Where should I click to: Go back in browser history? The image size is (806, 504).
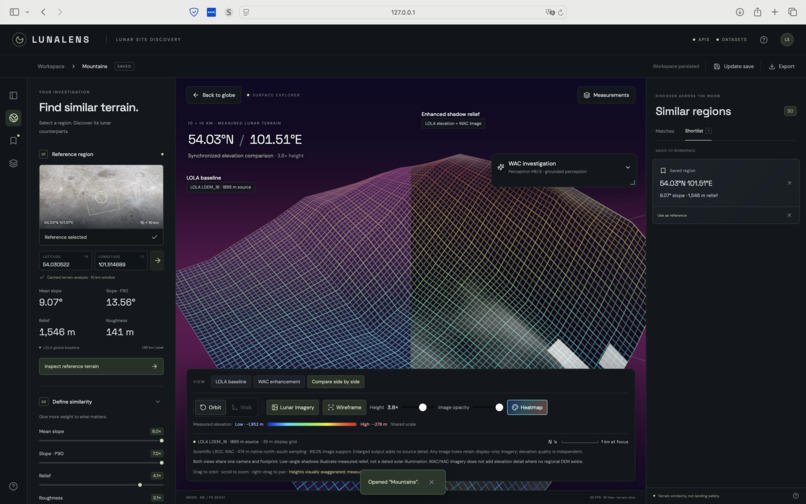(43, 12)
